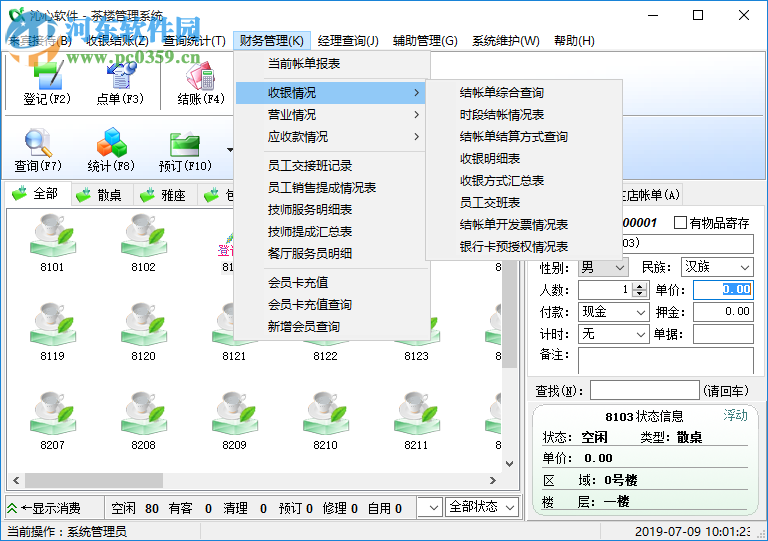
Task: Select table 8102 icon
Action: 143,235
